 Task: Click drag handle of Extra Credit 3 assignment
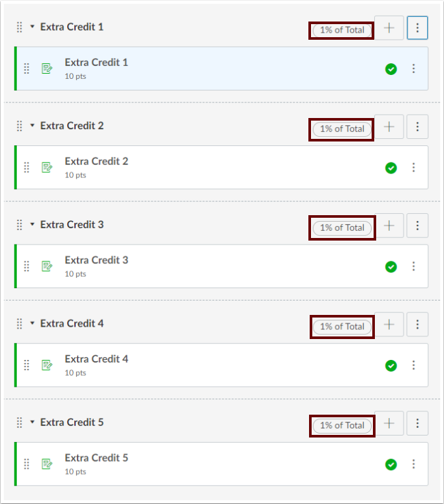(27, 266)
